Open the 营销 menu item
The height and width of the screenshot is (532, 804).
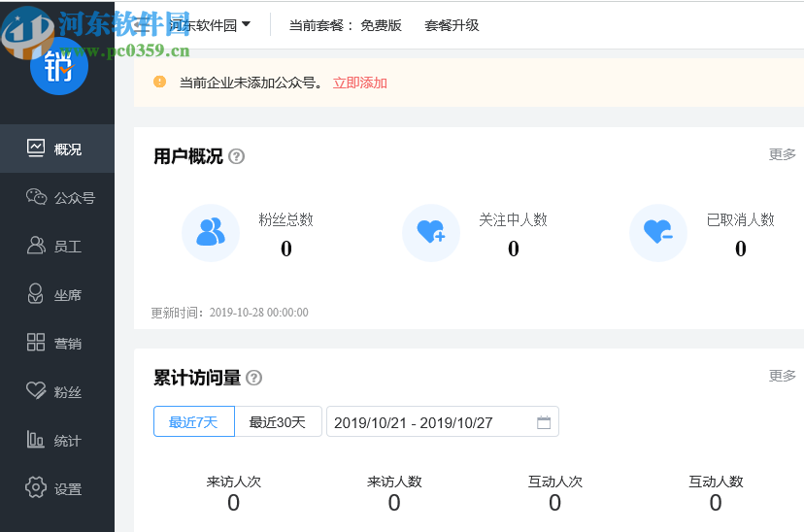tap(57, 343)
